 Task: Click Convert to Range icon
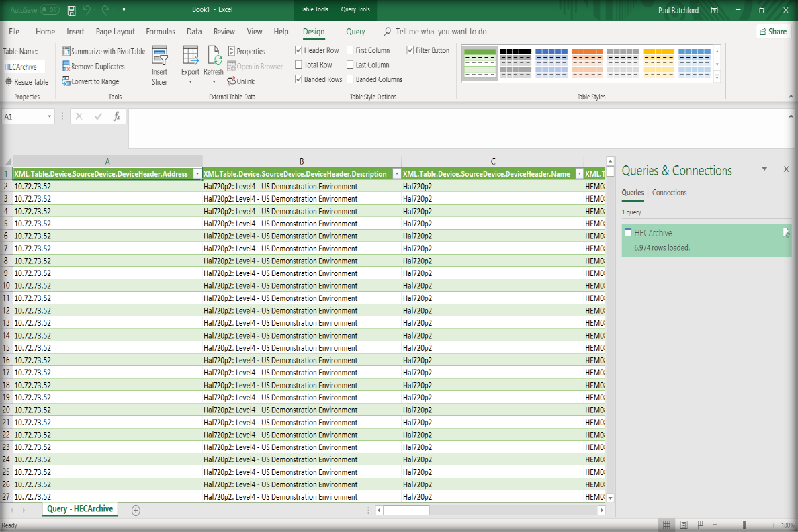coord(66,81)
